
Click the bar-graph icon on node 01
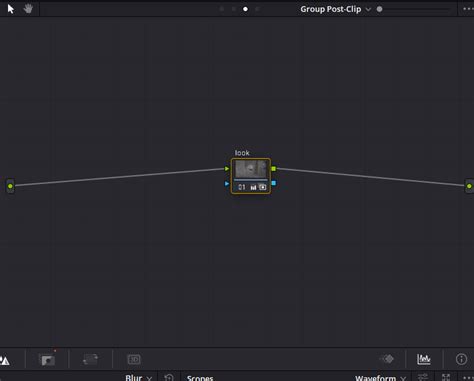[x=253, y=188]
